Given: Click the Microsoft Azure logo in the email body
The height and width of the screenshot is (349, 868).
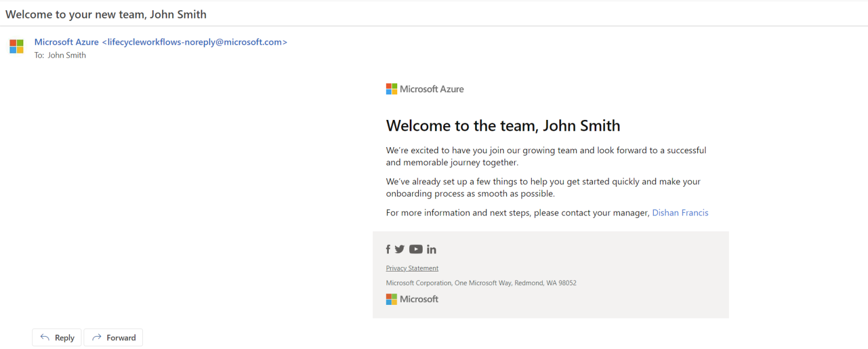Looking at the screenshot, I should [x=424, y=89].
